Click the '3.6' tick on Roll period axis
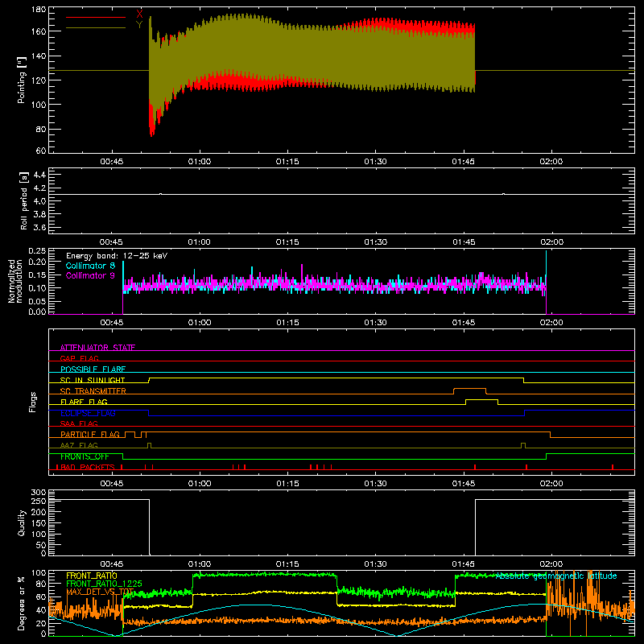This screenshot has height=644, width=644. click(x=39, y=227)
